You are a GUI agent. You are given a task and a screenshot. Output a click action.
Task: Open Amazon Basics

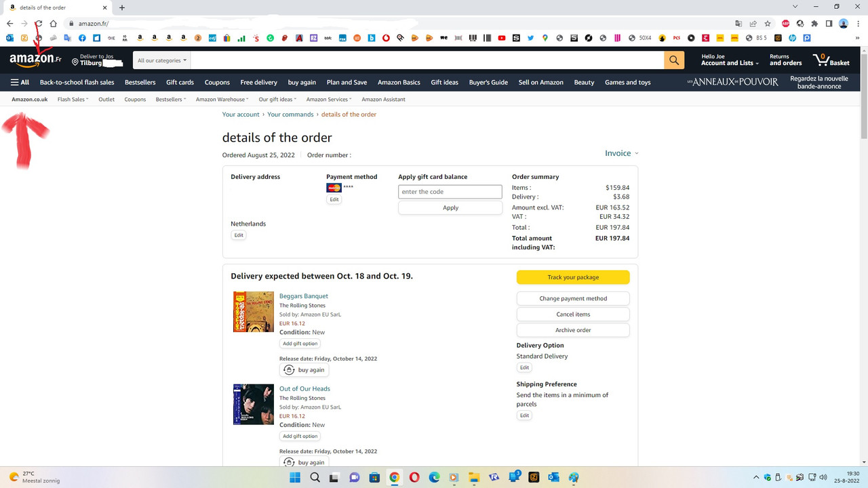click(x=399, y=82)
